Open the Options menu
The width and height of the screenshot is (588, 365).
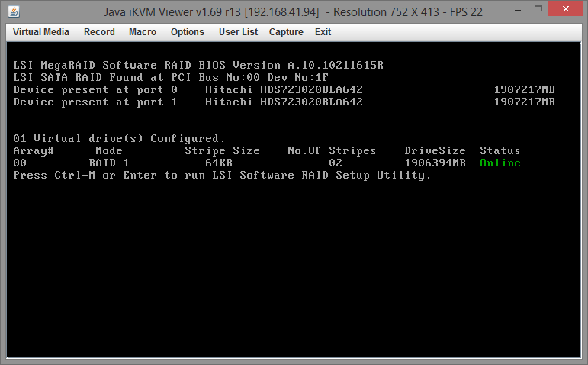(188, 32)
